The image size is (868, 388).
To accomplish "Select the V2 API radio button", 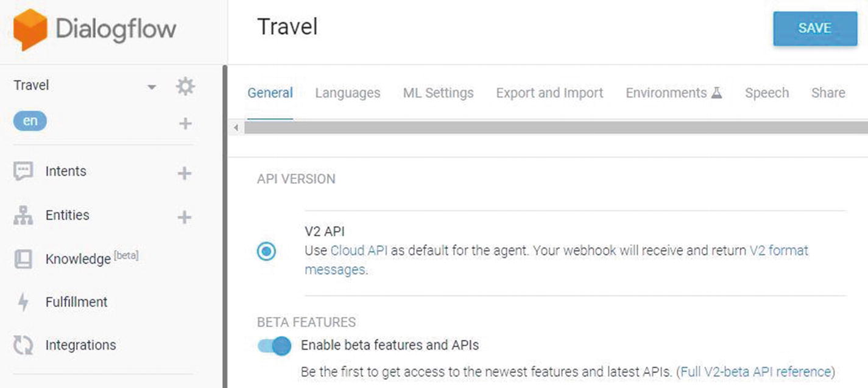I will [266, 251].
